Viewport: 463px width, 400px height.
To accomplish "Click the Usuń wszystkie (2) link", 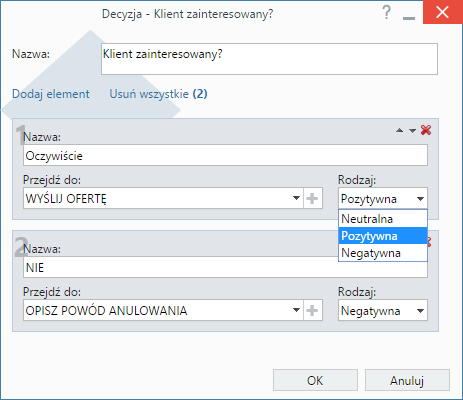I will [x=158, y=94].
